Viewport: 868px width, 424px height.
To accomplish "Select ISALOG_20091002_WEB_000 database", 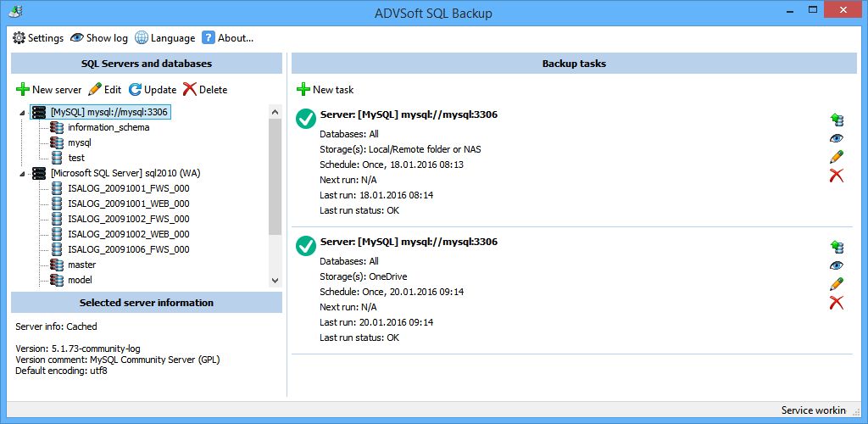I will (x=129, y=234).
